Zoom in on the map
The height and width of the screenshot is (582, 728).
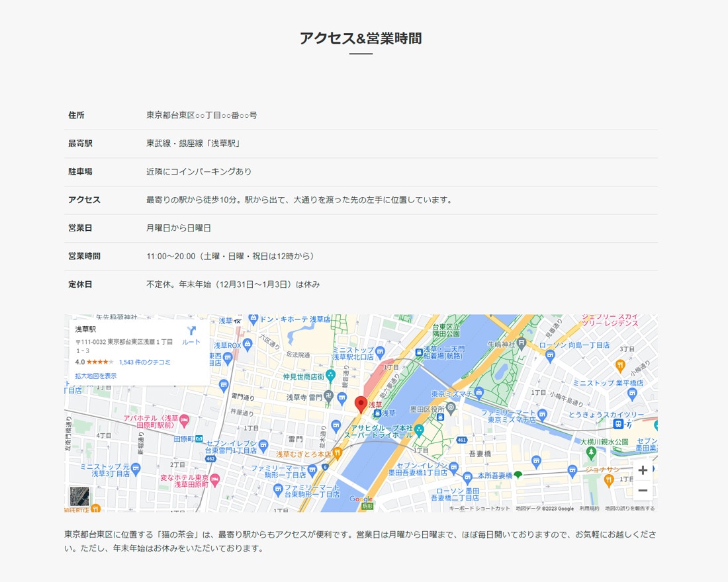point(643,470)
